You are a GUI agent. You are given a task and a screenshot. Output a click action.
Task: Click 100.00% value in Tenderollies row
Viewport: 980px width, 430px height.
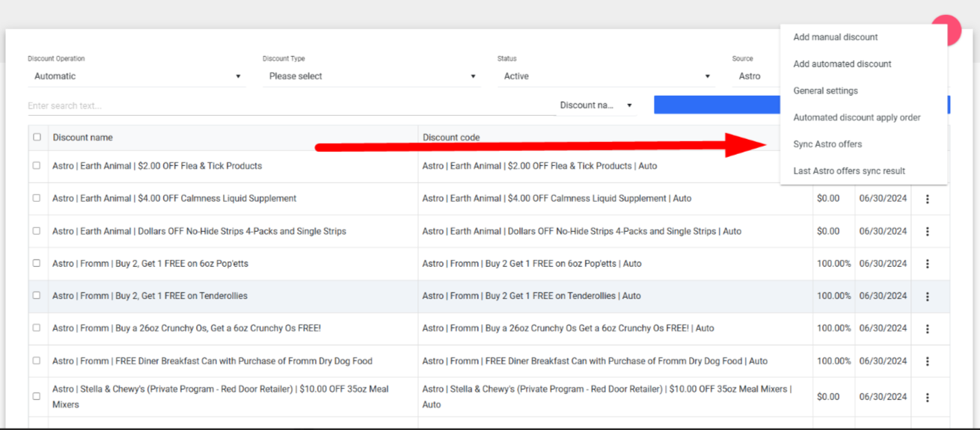click(x=833, y=295)
